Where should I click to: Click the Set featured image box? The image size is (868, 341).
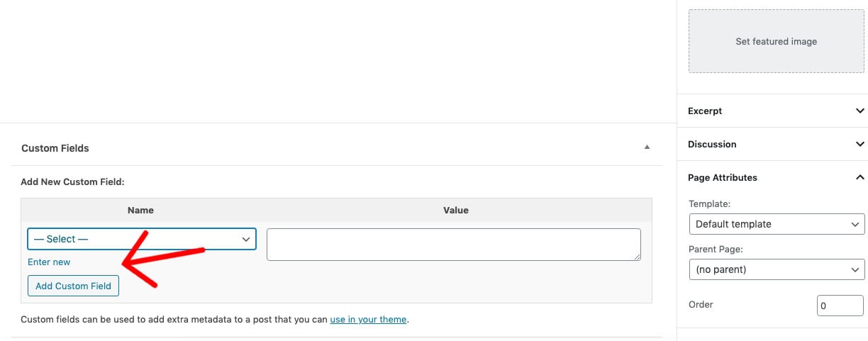tap(776, 42)
